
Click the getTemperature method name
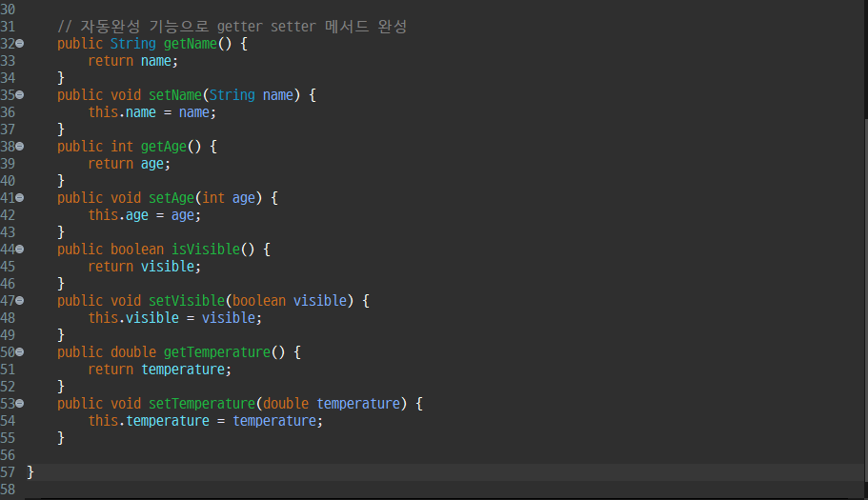(x=216, y=352)
